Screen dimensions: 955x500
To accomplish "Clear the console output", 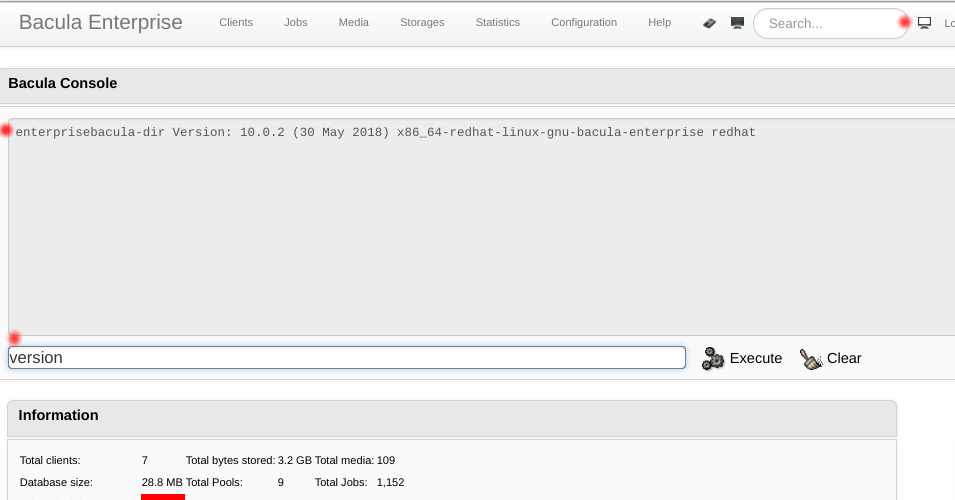I will click(844, 358).
